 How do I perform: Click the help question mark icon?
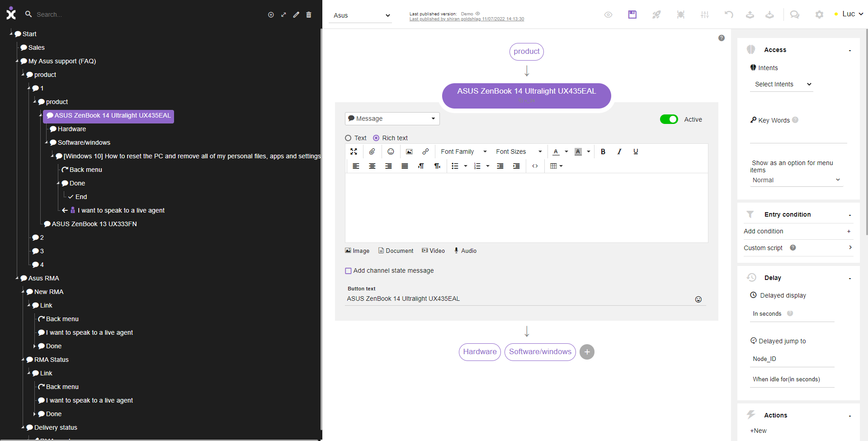722,38
